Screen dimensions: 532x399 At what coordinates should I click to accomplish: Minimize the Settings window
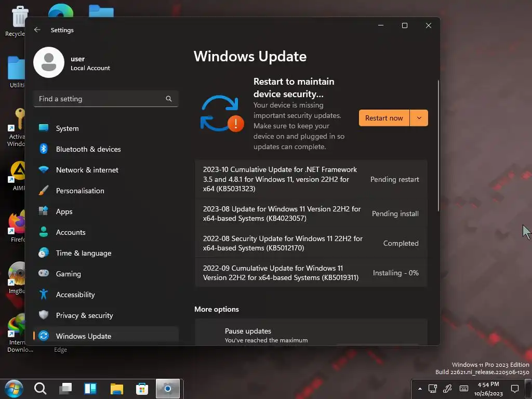381,25
